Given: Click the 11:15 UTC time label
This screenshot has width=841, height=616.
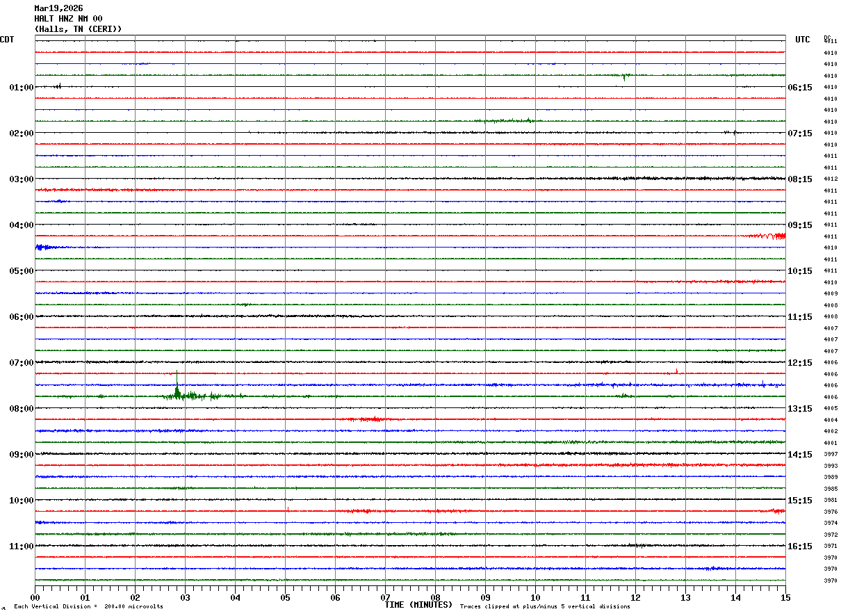Looking at the screenshot, I should tap(800, 317).
